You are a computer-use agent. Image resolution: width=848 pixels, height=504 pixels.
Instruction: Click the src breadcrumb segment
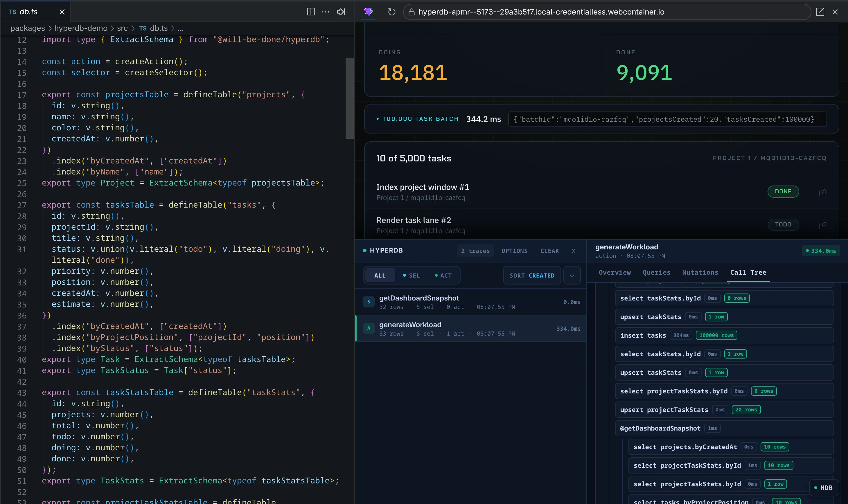(x=122, y=28)
